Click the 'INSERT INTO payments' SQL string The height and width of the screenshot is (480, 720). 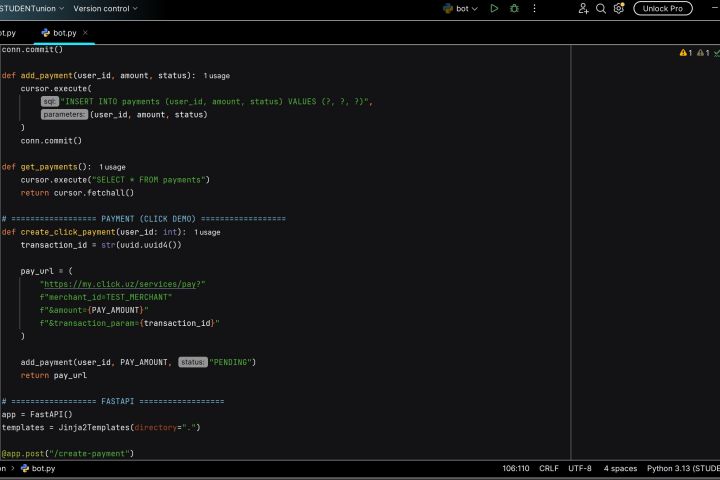(215, 102)
